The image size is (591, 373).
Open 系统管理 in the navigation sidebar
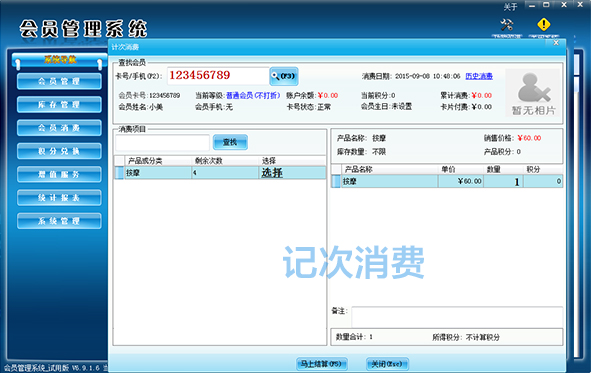[59, 221]
